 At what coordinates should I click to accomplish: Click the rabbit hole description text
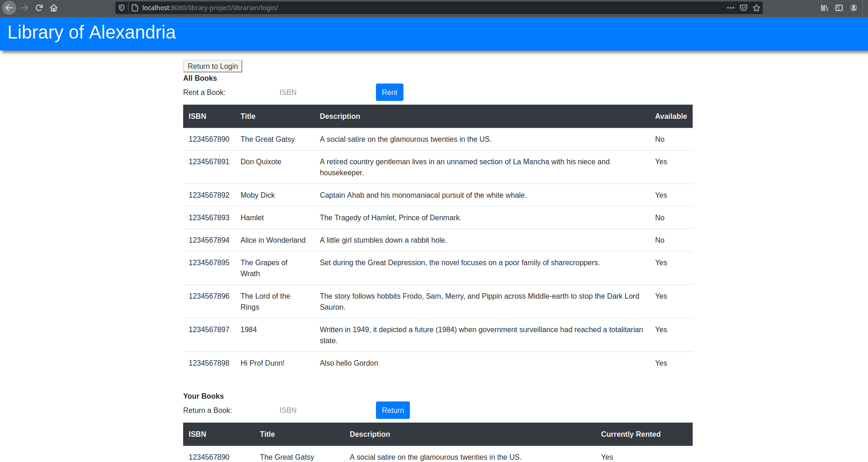[x=383, y=240]
